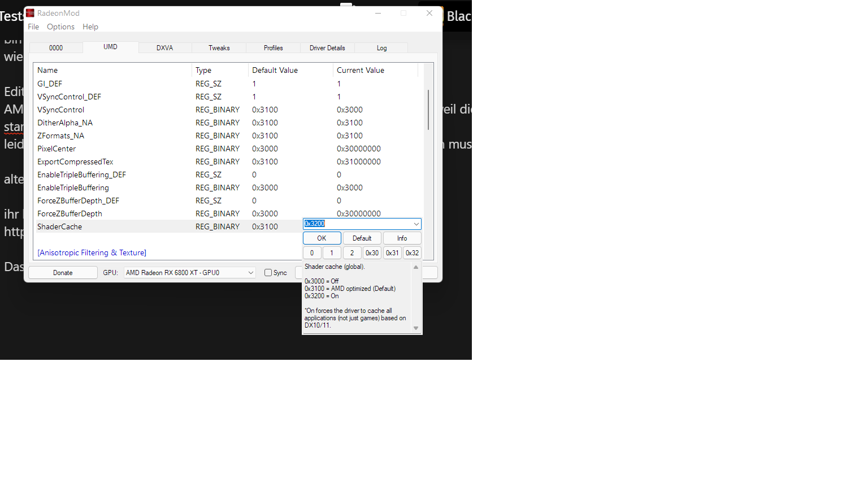This screenshot has height=488, width=868.
Task: Switch to the 0000 tab
Action: pos(56,48)
